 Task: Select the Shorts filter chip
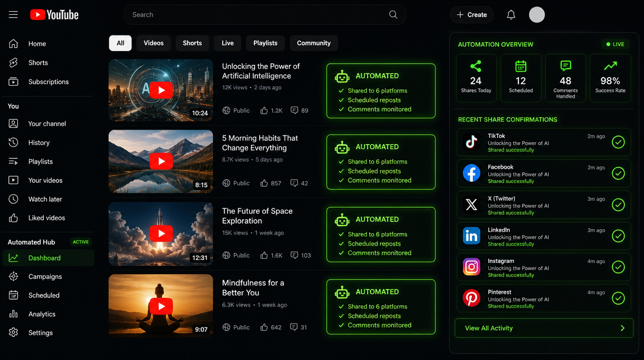[192, 43]
